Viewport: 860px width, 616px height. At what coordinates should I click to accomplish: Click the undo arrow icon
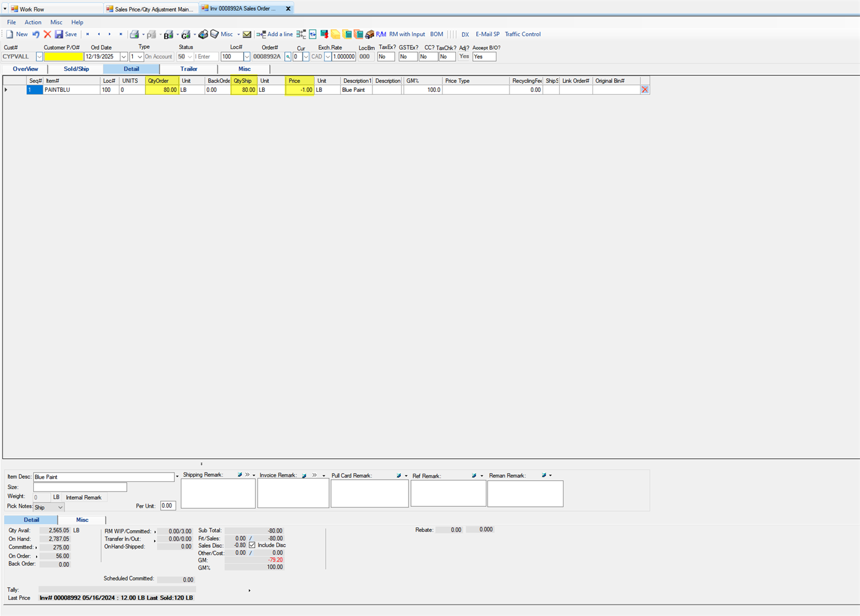coord(36,34)
